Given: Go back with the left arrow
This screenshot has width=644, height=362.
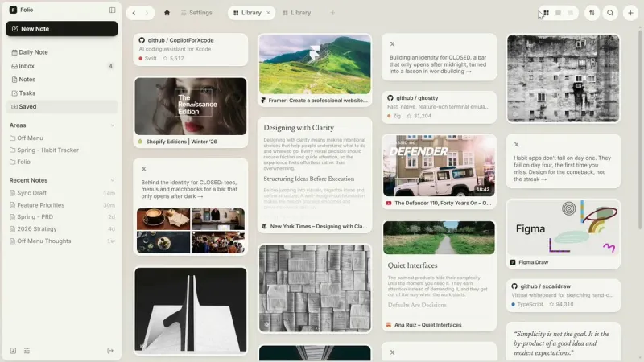Looking at the screenshot, I should click(x=134, y=13).
